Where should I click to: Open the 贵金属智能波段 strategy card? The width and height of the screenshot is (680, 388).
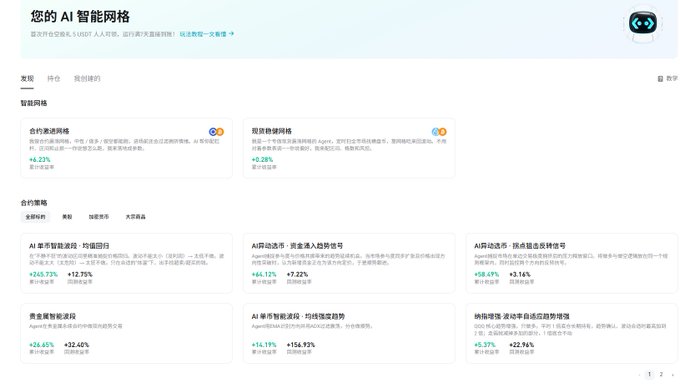[x=126, y=333]
